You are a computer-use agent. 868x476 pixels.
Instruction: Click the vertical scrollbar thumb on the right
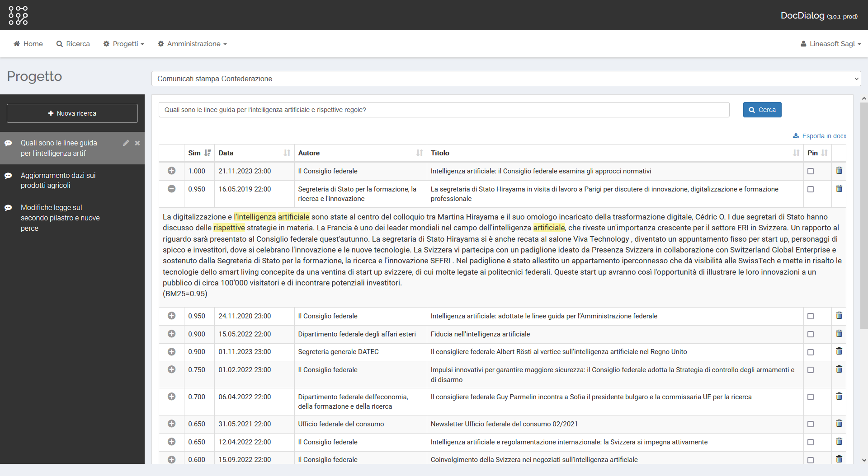(x=864, y=216)
